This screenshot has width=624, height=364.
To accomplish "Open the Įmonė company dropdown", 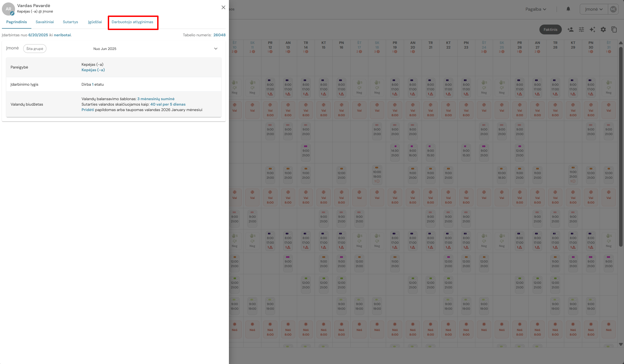I will pyautogui.click(x=593, y=9).
